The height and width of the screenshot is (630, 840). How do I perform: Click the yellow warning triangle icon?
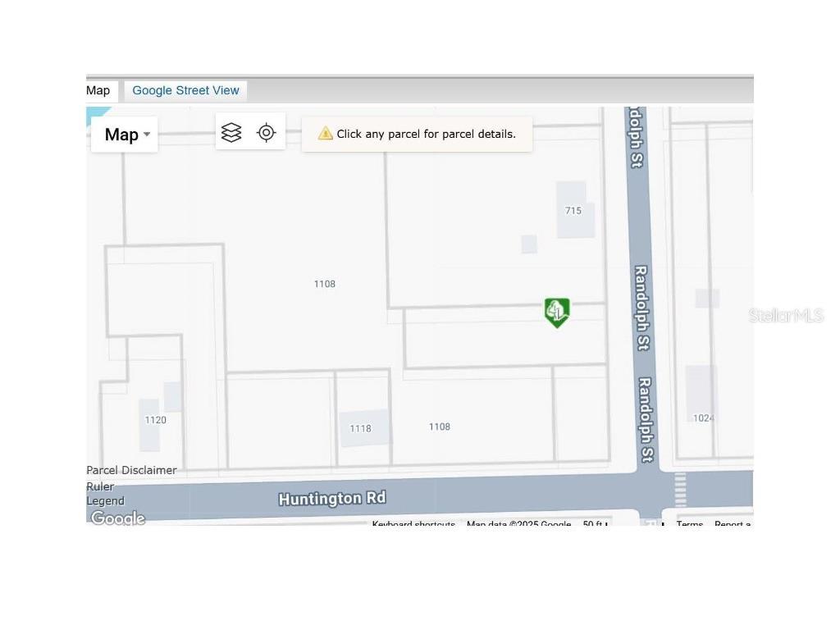[326, 134]
